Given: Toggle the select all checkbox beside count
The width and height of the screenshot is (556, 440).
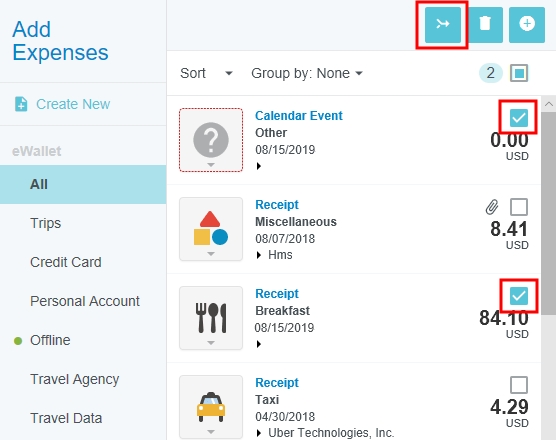Looking at the screenshot, I should [x=519, y=73].
